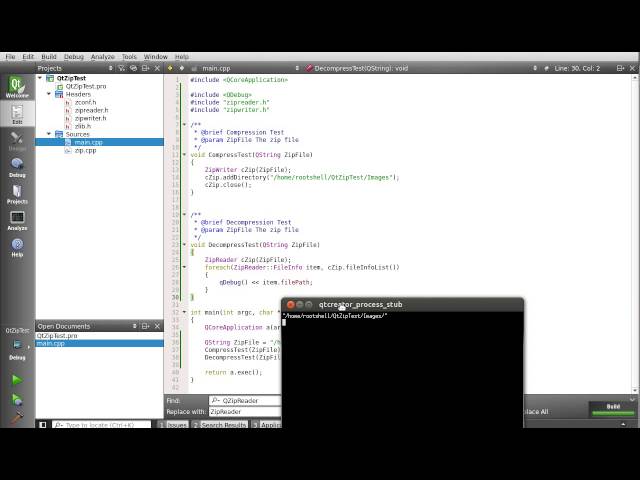Open zlib.h header file
This screenshot has width=640, height=480.
(x=83, y=126)
